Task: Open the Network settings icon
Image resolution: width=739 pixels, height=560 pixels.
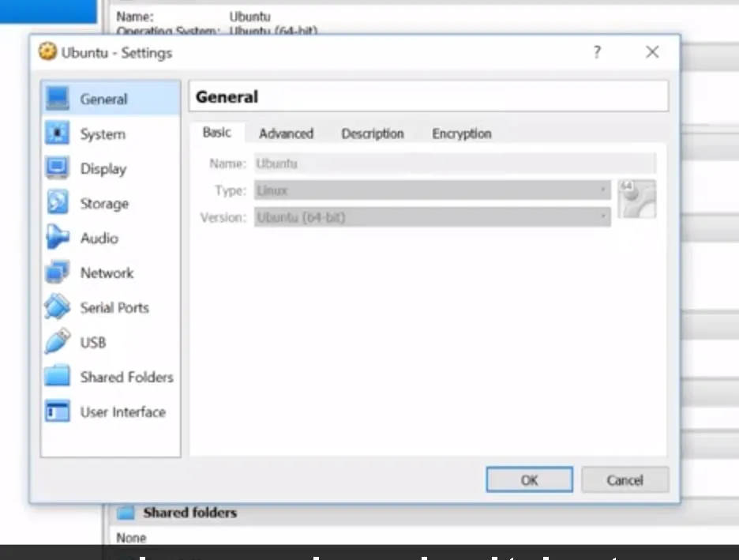Action: tap(58, 272)
